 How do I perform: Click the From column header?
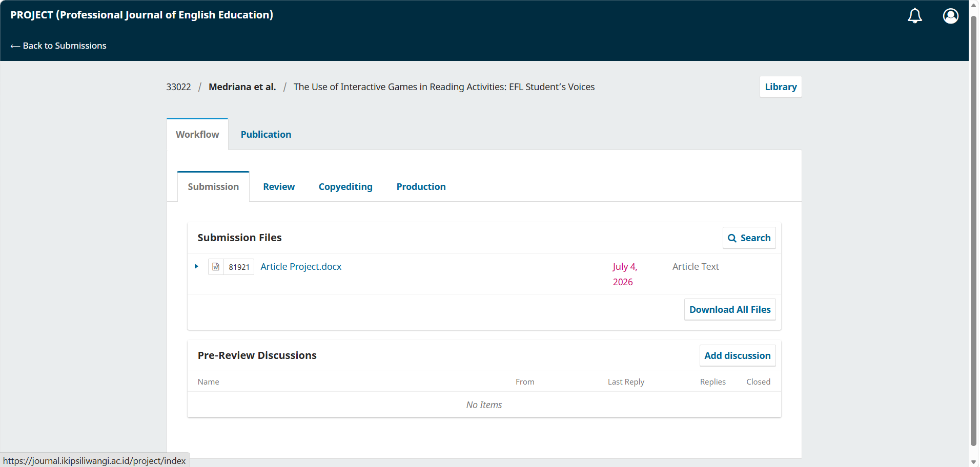(x=525, y=381)
